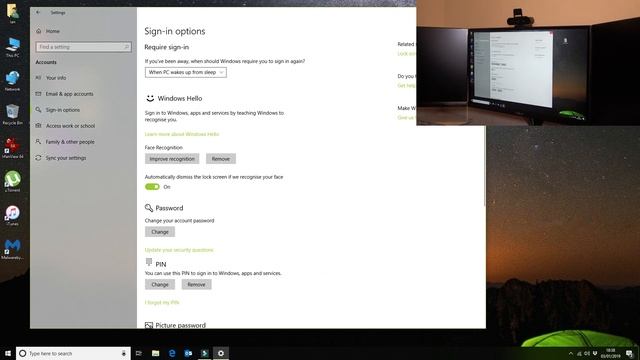Open Family & other people page
The height and width of the screenshot is (360, 640).
[70, 142]
